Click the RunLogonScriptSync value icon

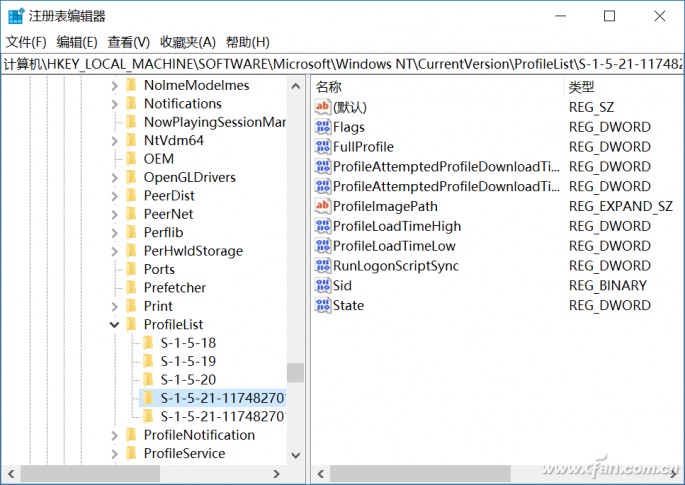click(x=322, y=266)
